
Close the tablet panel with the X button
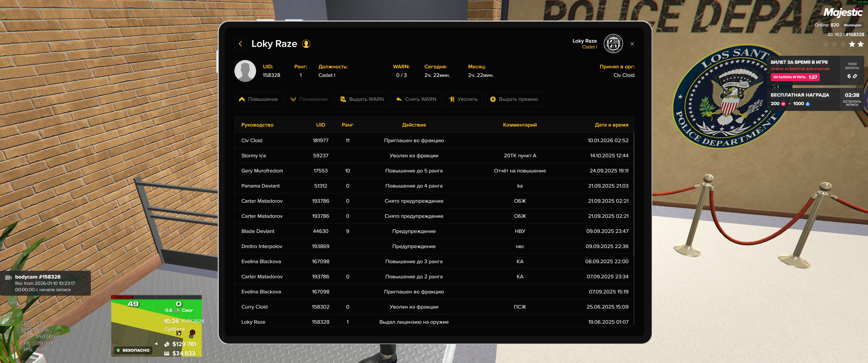[632, 44]
